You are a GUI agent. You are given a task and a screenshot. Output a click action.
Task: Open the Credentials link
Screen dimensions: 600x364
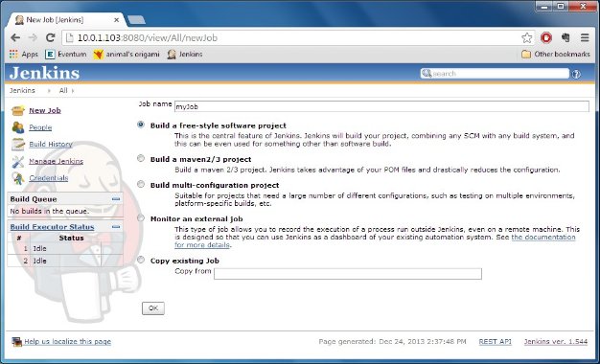[x=49, y=178]
